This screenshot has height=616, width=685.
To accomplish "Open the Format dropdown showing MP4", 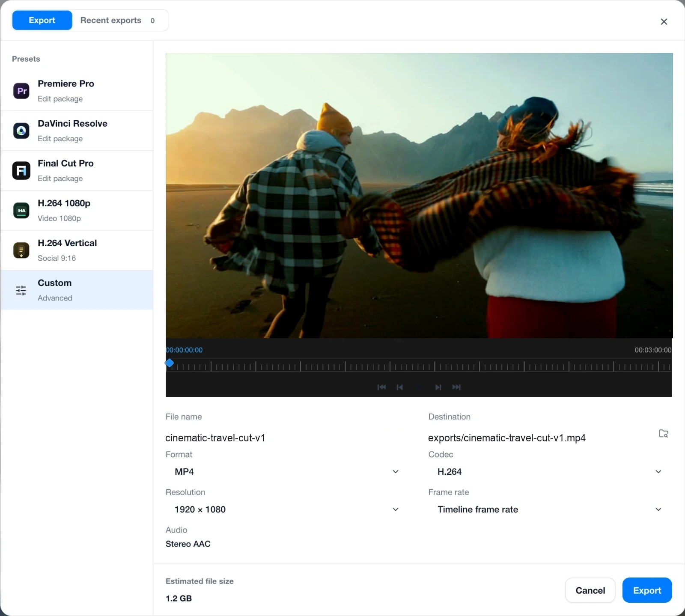I will click(x=287, y=471).
